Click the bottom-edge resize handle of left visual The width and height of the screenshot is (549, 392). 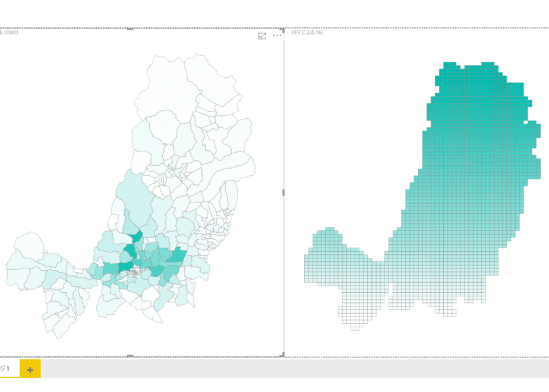[130, 356]
